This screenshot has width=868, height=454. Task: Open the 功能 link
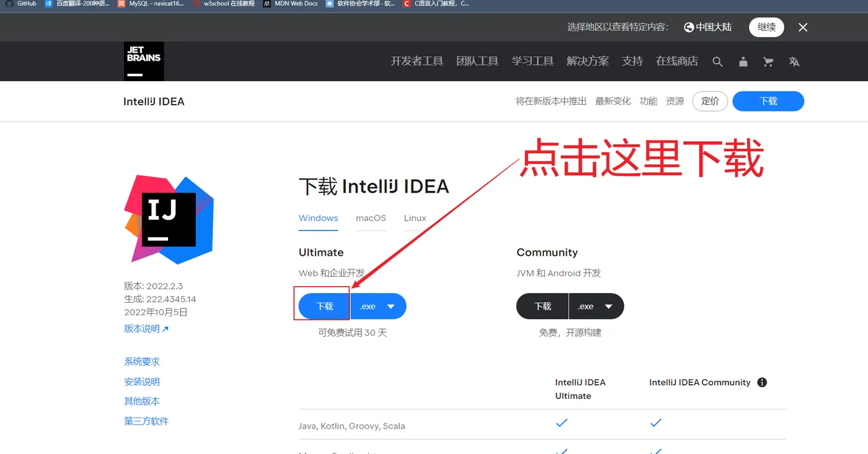(x=649, y=102)
